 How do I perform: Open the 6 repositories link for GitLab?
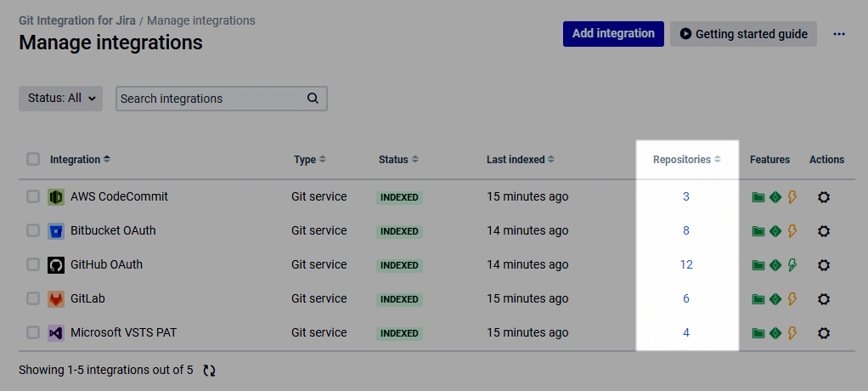(x=686, y=298)
